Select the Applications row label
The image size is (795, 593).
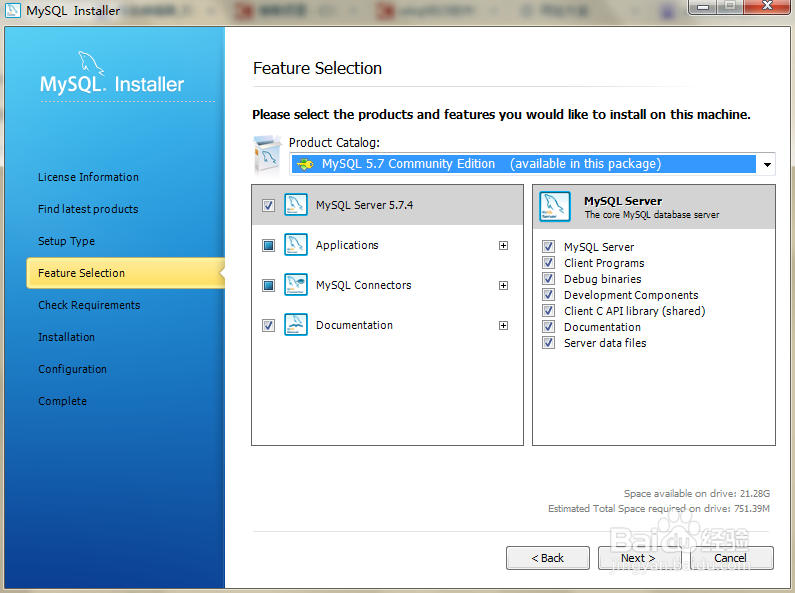tap(347, 245)
